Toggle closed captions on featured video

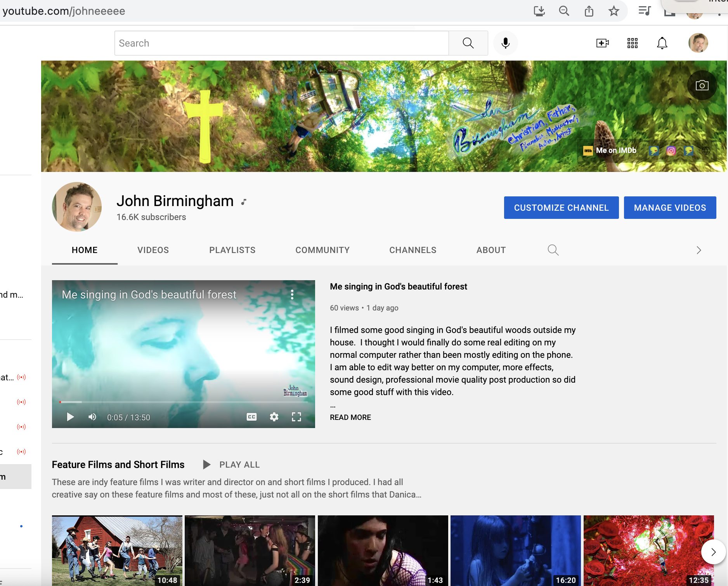point(252,417)
